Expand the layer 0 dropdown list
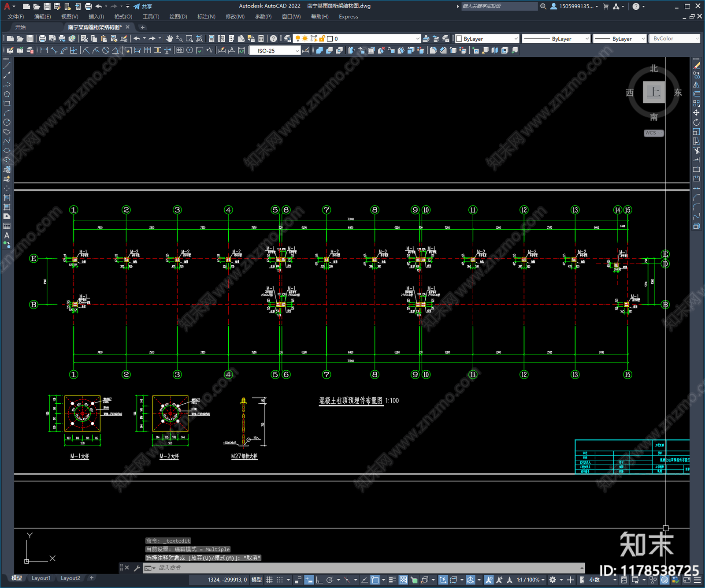Image resolution: width=705 pixels, height=588 pixels. click(418, 39)
